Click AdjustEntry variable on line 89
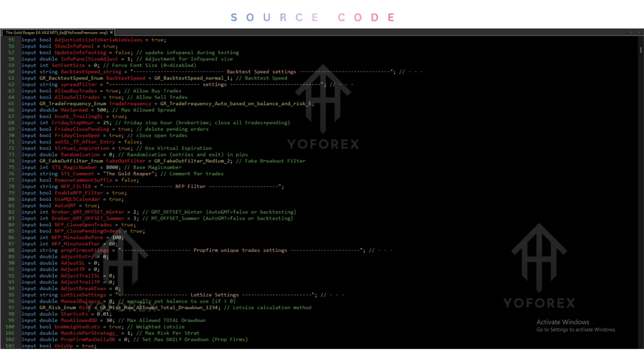Image resolution: width=644 pixels, height=362 pixels. (x=77, y=257)
